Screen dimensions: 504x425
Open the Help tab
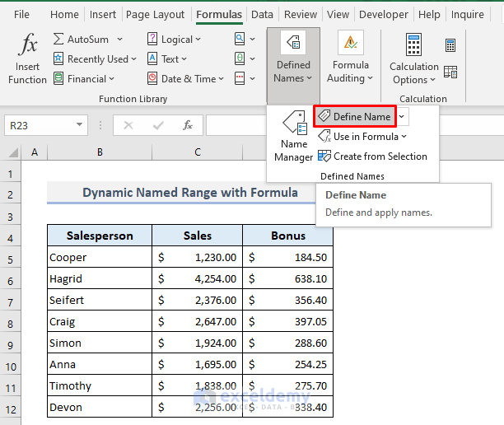[429, 15]
